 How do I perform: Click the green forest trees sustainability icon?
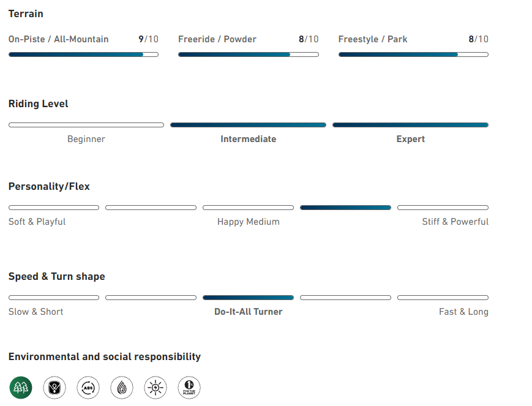(x=21, y=388)
